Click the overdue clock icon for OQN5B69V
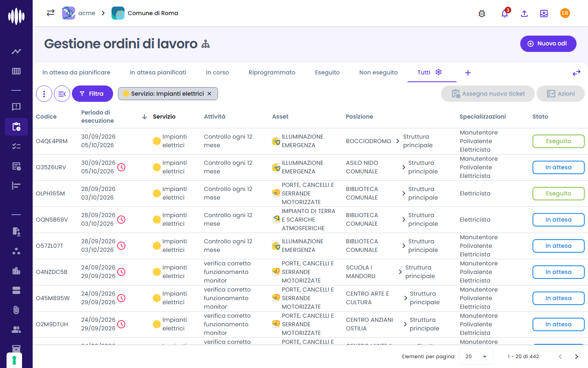Screen dimensions: 588x368 121,220
